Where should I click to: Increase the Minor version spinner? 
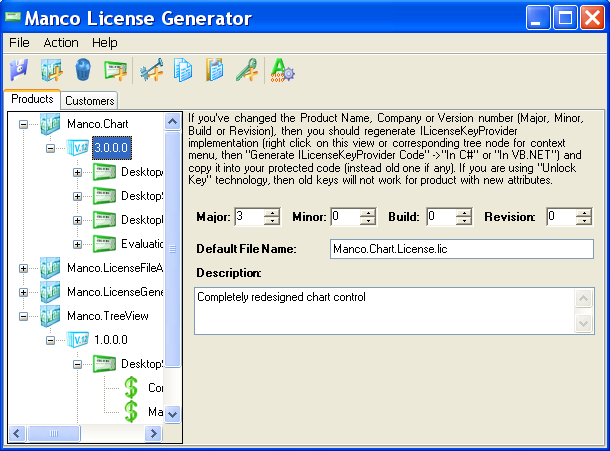click(368, 212)
